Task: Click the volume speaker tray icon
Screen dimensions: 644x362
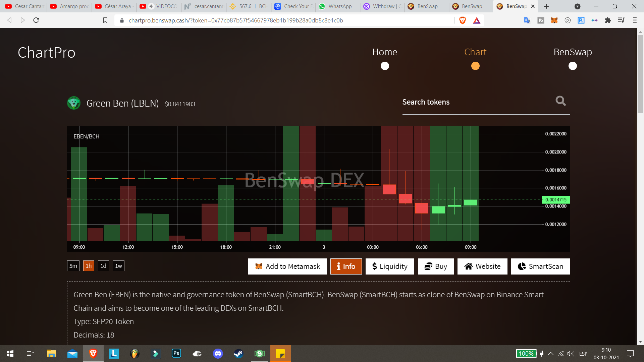Action: pos(570,354)
